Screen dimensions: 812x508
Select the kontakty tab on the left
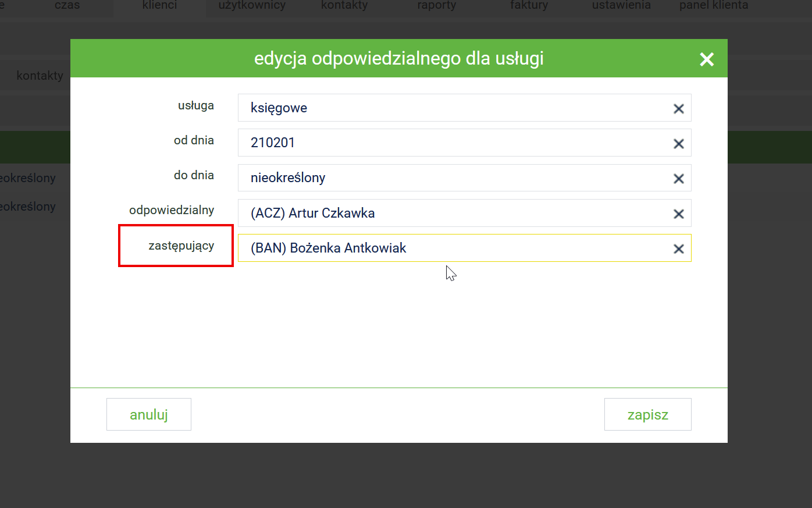40,76
